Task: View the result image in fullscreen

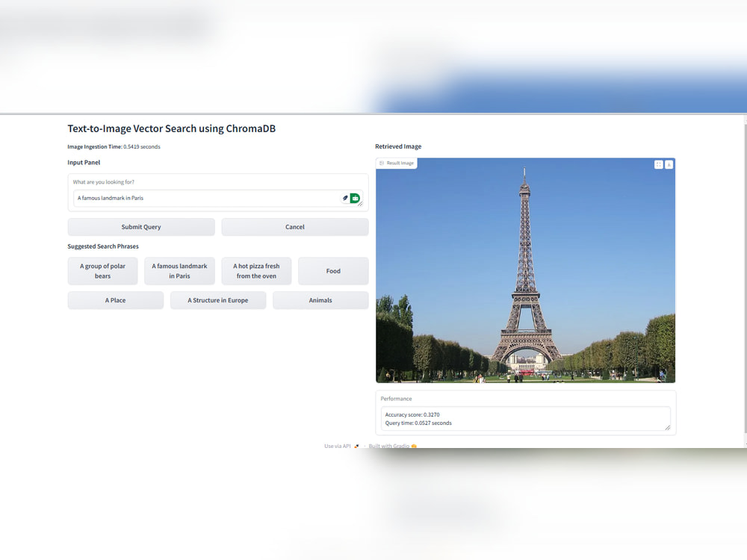Action: click(658, 164)
